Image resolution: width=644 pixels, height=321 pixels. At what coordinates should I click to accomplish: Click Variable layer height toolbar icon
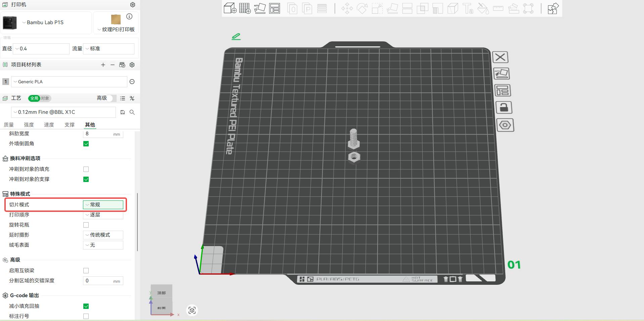(x=322, y=8)
